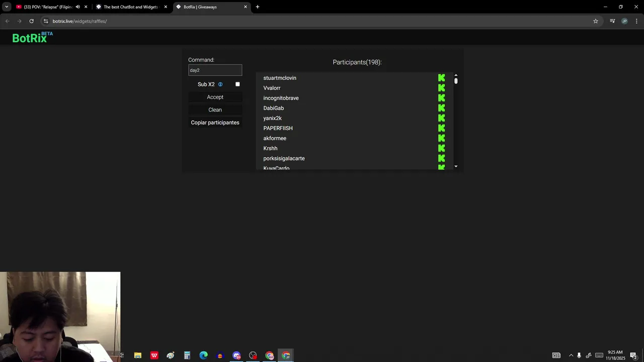The width and height of the screenshot is (644, 362).
Task: Select participant "incognitobrave"
Action: 281,98
